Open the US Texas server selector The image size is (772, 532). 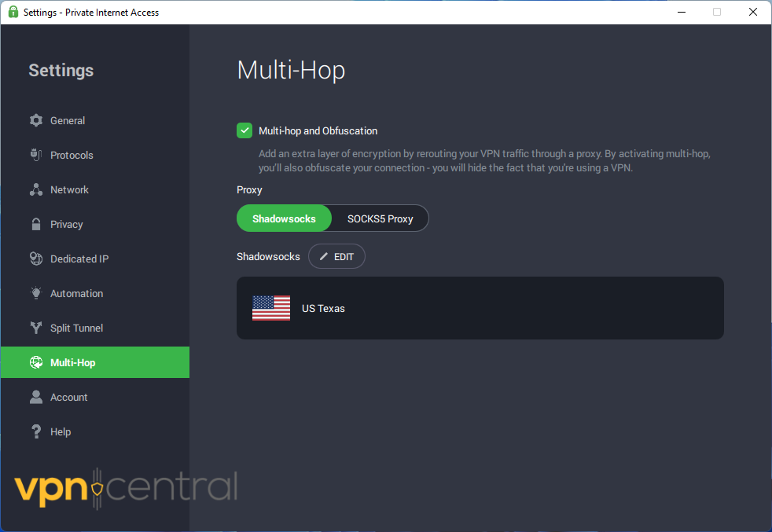tap(480, 308)
